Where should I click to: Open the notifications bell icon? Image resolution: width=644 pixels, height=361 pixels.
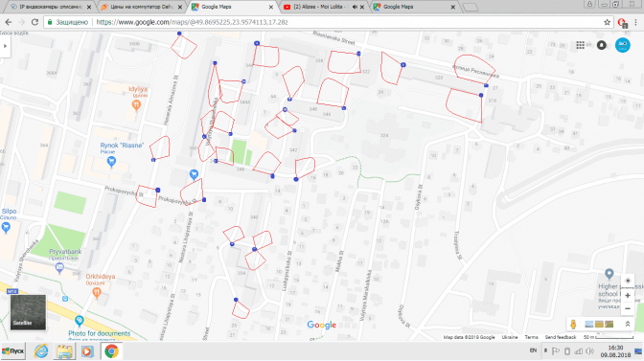[601, 45]
